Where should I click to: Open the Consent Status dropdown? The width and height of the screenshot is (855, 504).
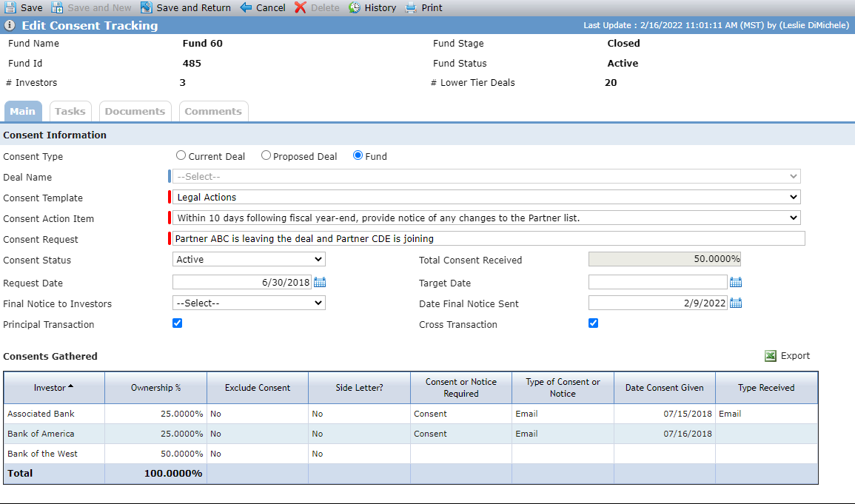pyautogui.click(x=249, y=259)
